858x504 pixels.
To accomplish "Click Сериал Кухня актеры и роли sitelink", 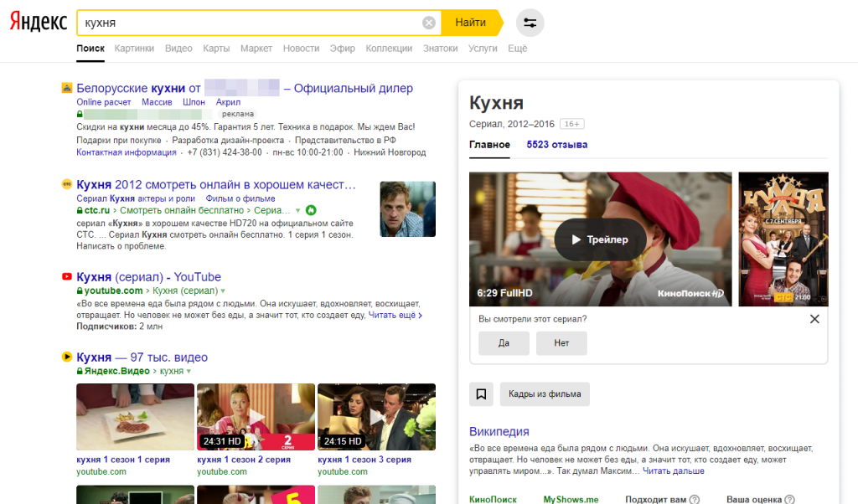I will click(x=136, y=198).
